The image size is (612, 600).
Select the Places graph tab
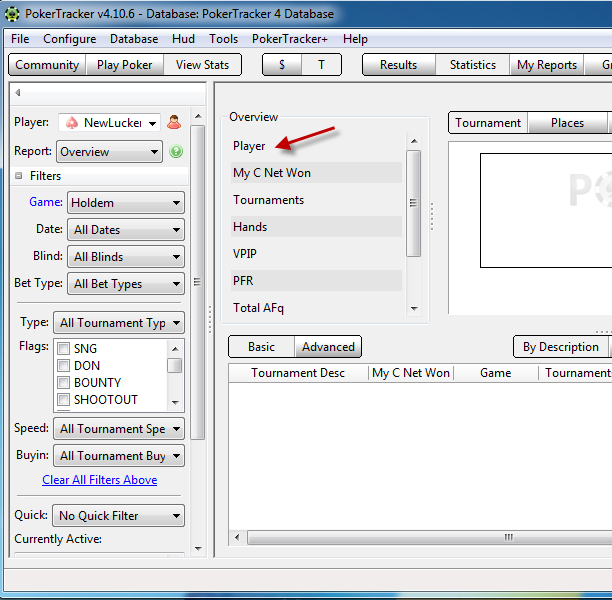pyautogui.click(x=567, y=123)
